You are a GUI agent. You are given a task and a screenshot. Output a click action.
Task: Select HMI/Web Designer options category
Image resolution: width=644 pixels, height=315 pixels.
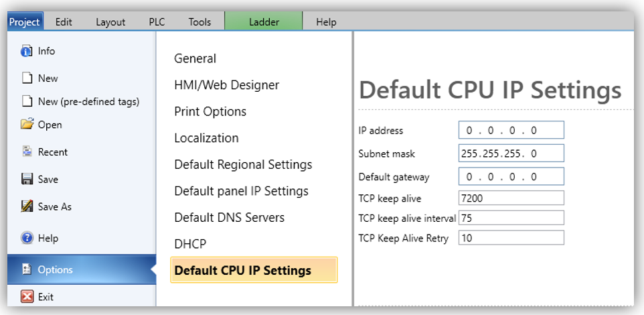(x=227, y=84)
